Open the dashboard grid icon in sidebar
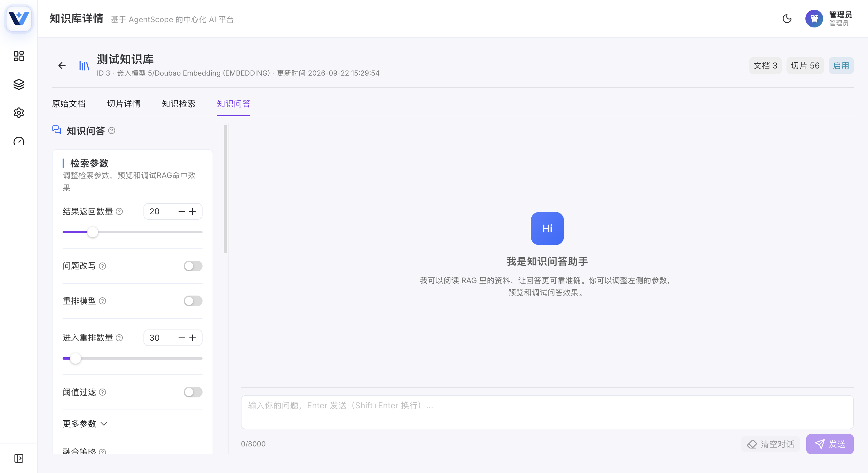The image size is (868, 473). pyautogui.click(x=19, y=56)
